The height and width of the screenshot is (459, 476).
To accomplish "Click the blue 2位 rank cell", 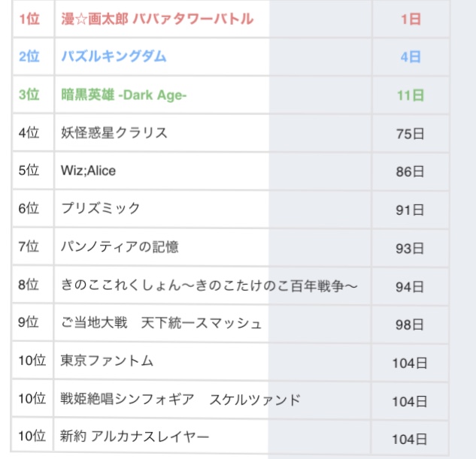I will pos(29,56).
